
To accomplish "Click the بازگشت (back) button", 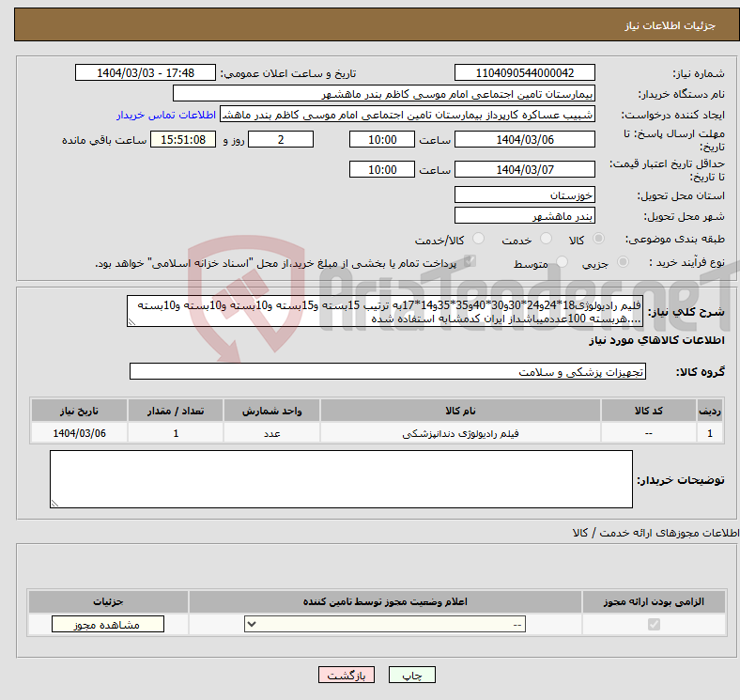I will tap(347, 675).
